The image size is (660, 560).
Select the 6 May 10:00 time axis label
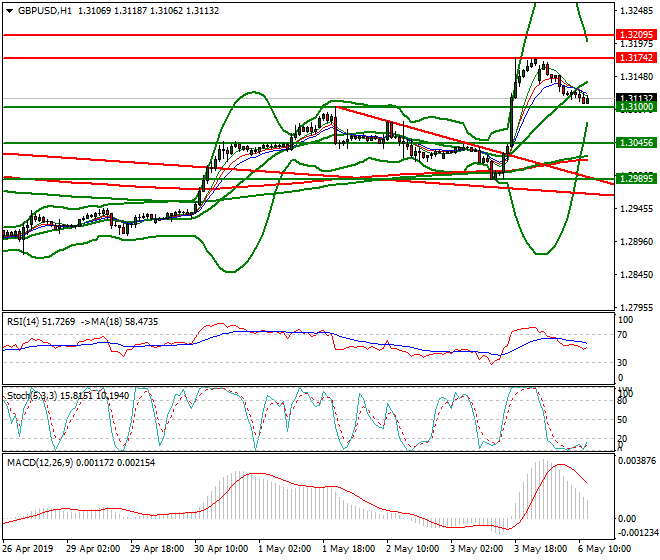pos(604,549)
